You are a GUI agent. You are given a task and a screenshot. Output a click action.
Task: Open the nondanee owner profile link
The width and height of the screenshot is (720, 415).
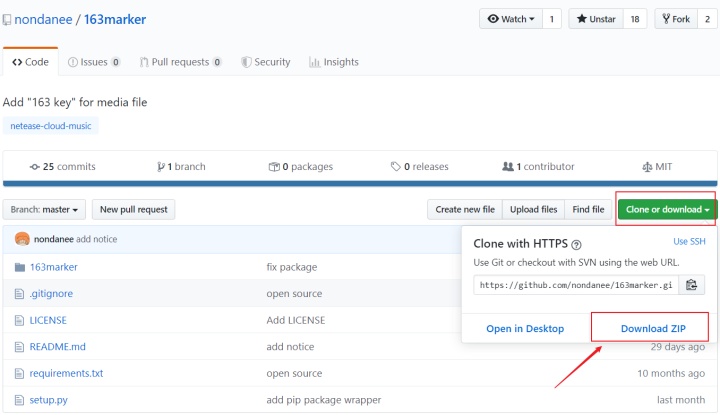[43, 19]
